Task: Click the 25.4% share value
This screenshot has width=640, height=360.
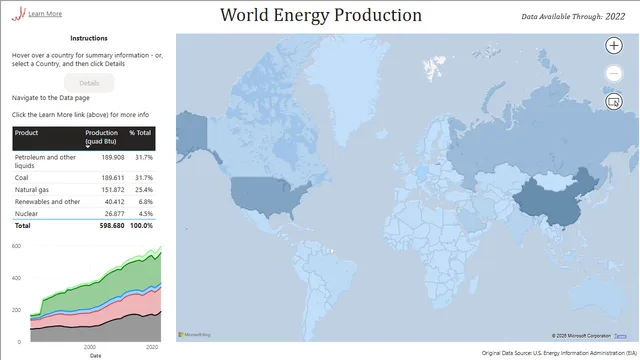Action: [x=144, y=189]
